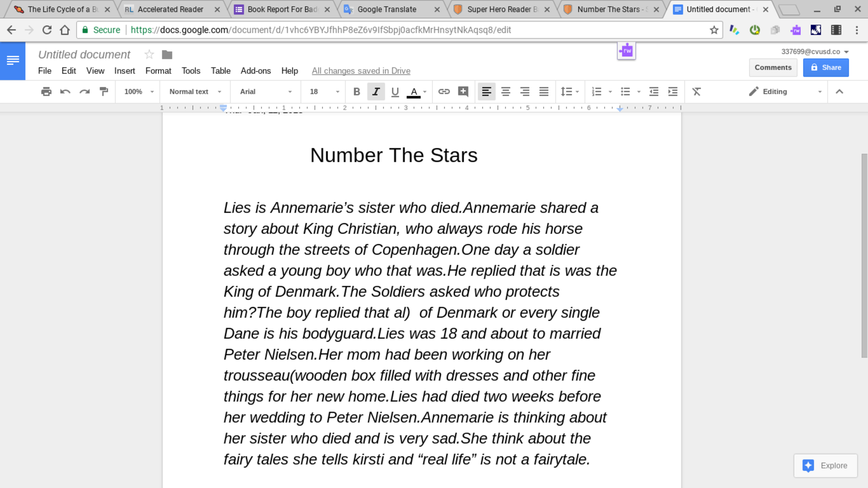
Task: Toggle underline formatting
Action: point(395,92)
